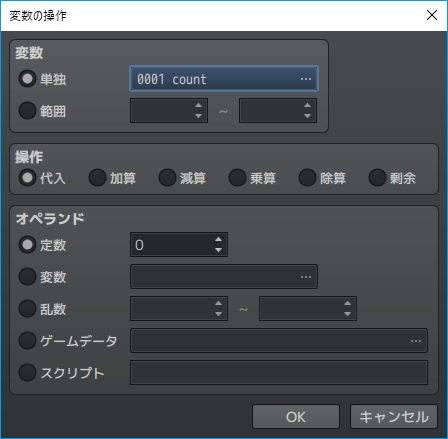Select the 範囲 (range) variable radio button
This screenshot has width=448, height=439.
pos(27,111)
